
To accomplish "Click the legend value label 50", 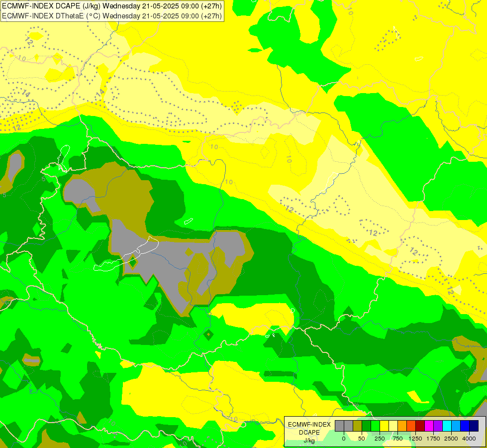I will point(362,439).
